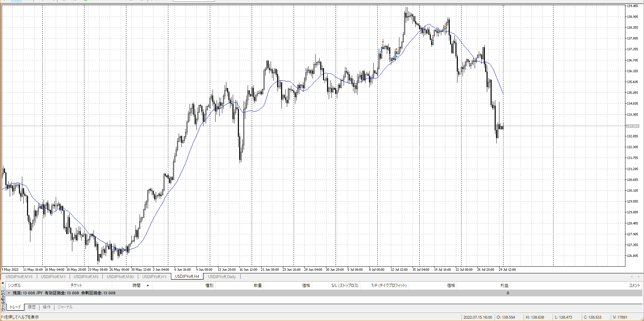Click the sort arrow in 時間 column

(x=148, y=286)
